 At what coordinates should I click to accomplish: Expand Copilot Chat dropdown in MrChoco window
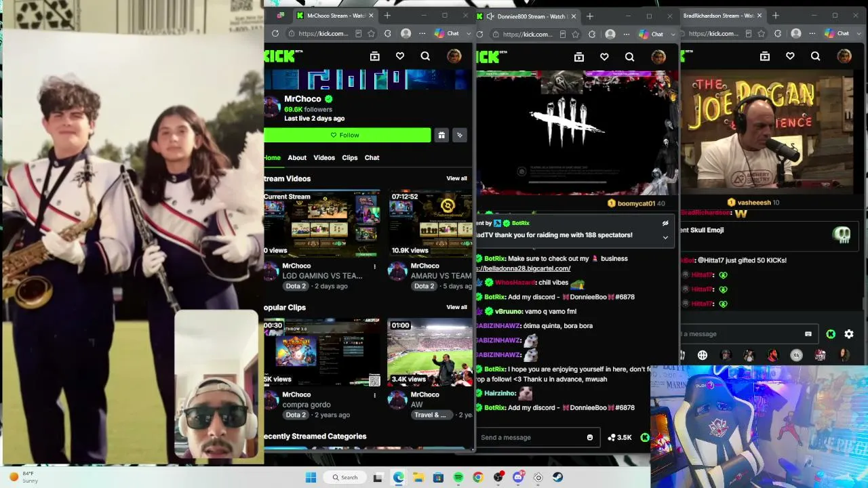pyautogui.click(x=468, y=33)
